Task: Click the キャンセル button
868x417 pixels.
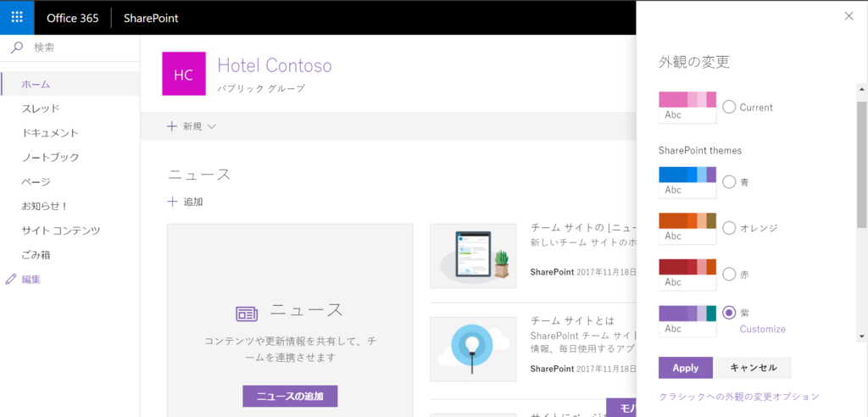Action: (754, 368)
